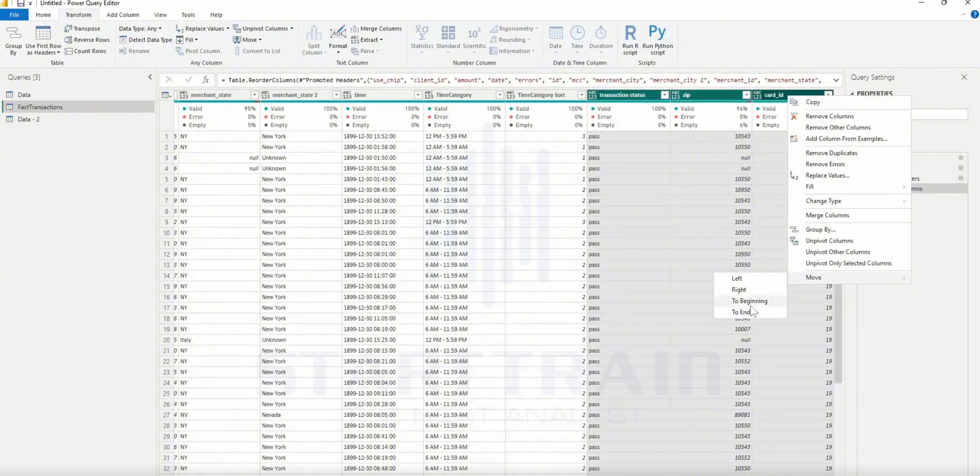980x476 pixels.
Task: Collapse the Queries pane
Action: [150, 77]
